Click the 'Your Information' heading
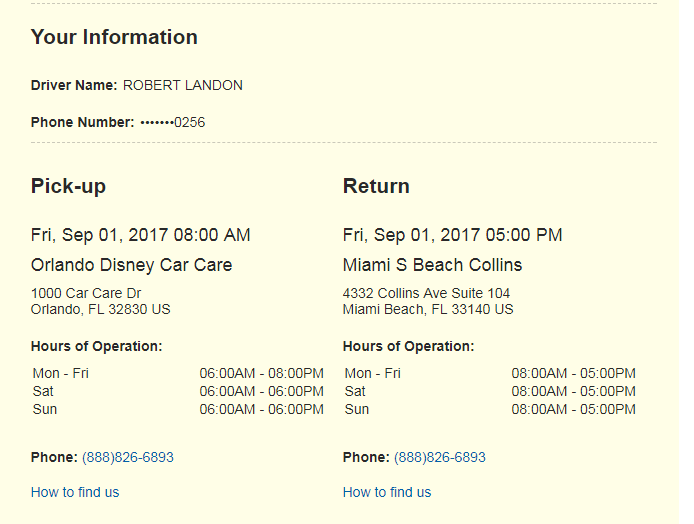The height and width of the screenshot is (524, 694). click(x=114, y=38)
